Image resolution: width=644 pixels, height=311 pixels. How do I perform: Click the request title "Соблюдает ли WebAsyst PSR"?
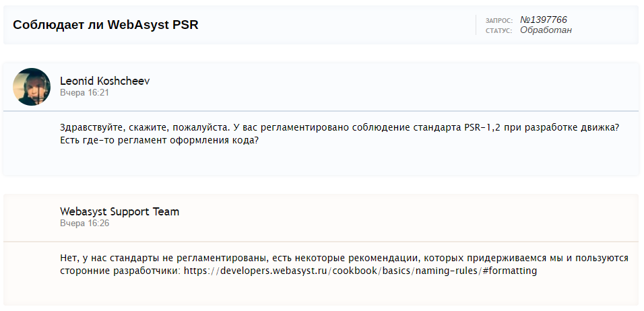[106, 25]
